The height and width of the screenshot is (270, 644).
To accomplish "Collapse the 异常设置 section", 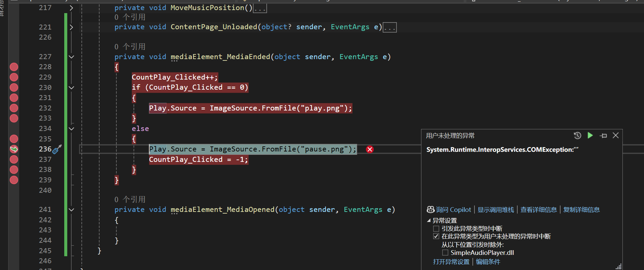I will (x=429, y=221).
